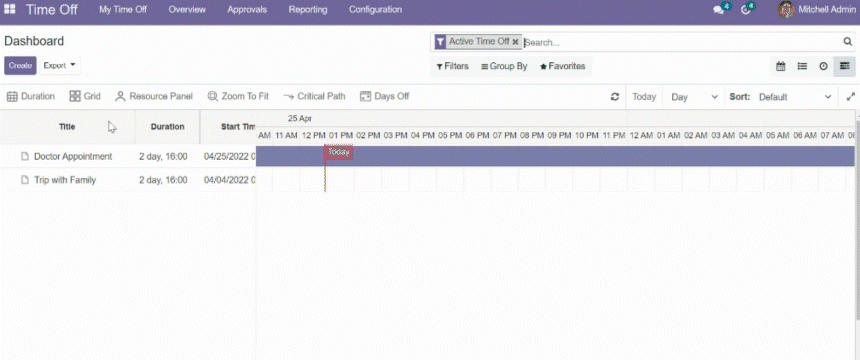
Task: Open the Approvals menu
Action: (x=247, y=10)
